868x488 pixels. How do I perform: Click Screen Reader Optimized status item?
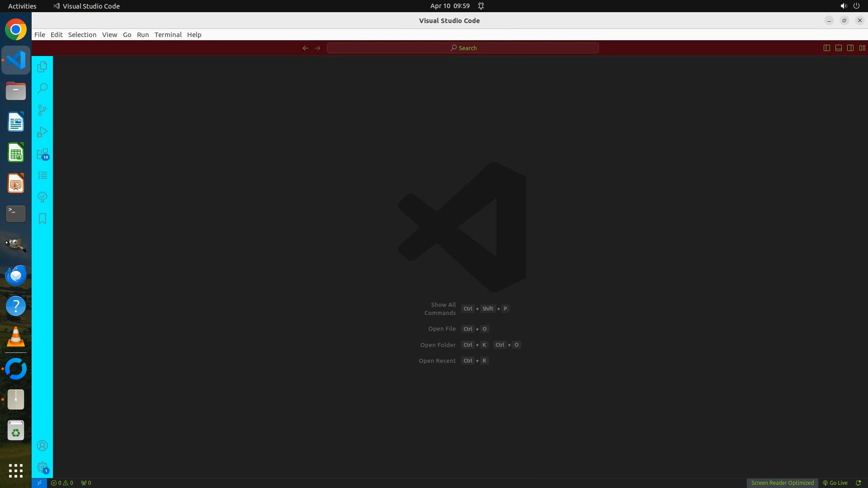point(782,483)
